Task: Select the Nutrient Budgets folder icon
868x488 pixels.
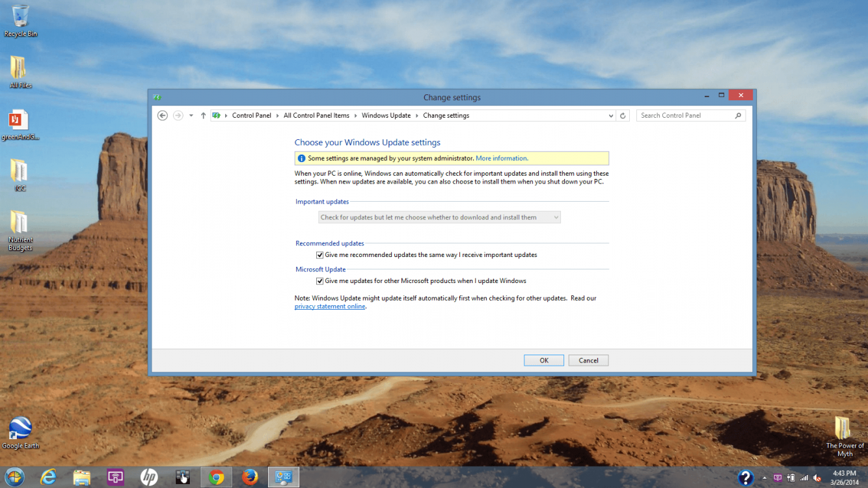Action: pos(20,230)
